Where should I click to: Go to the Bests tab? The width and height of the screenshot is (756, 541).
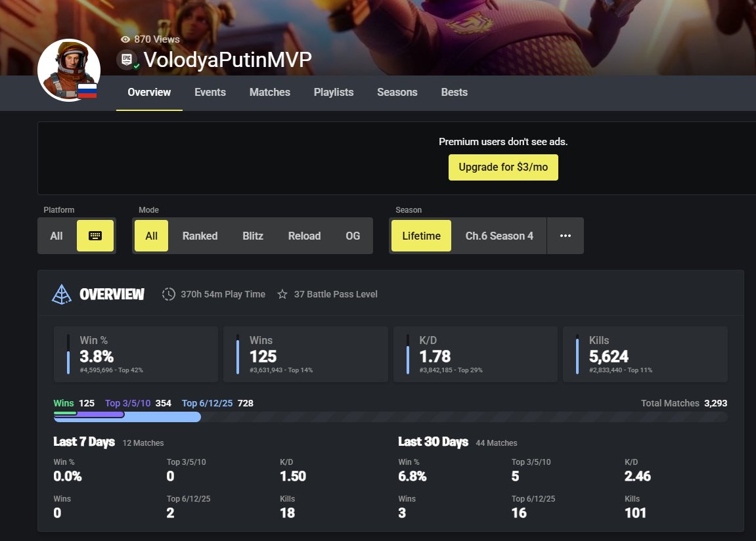pos(454,92)
